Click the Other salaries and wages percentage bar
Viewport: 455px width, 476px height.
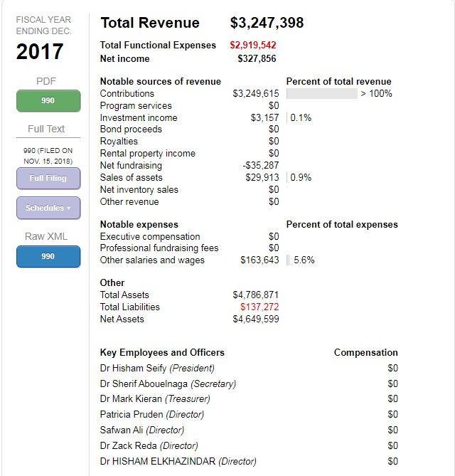(288, 260)
